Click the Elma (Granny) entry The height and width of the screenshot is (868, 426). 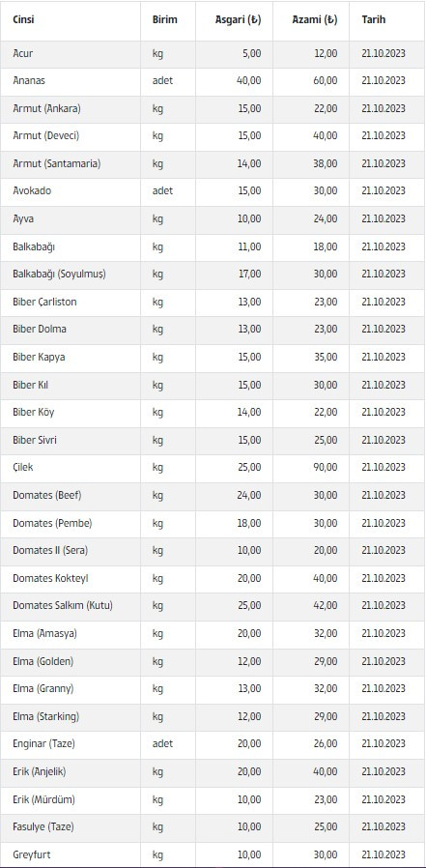[43, 689]
